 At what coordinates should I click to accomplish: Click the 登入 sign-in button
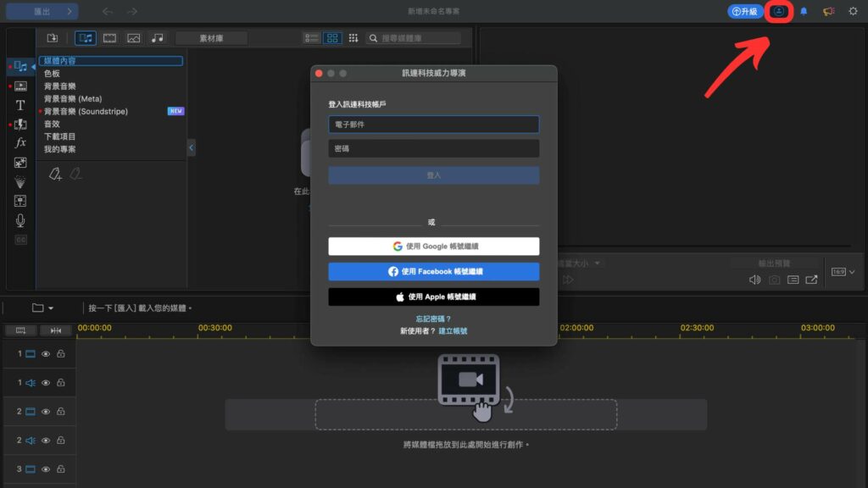[433, 175]
